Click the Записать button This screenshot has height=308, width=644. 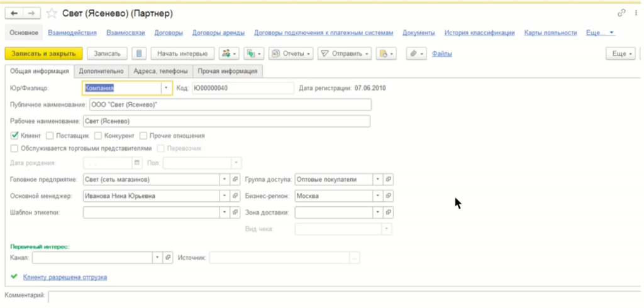pyautogui.click(x=107, y=53)
